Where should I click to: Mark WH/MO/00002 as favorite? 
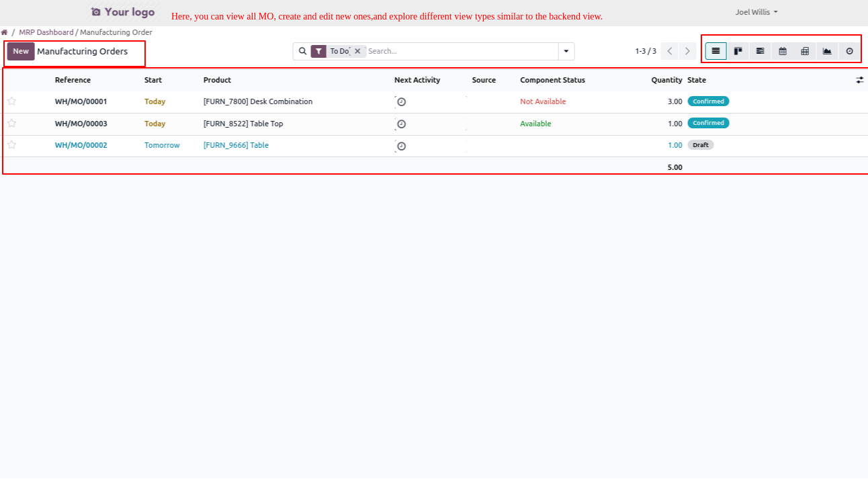point(11,145)
